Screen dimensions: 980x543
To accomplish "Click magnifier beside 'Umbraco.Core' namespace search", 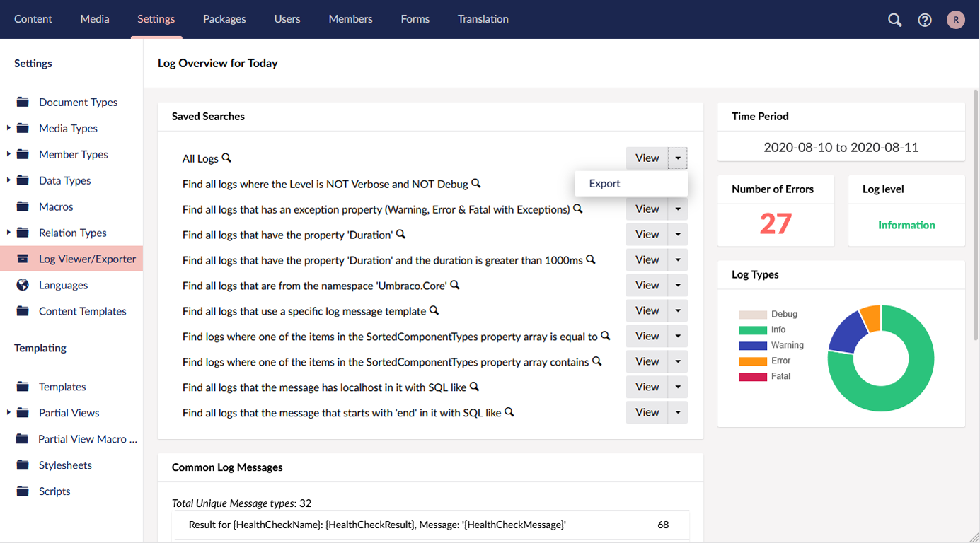I will (x=455, y=285).
